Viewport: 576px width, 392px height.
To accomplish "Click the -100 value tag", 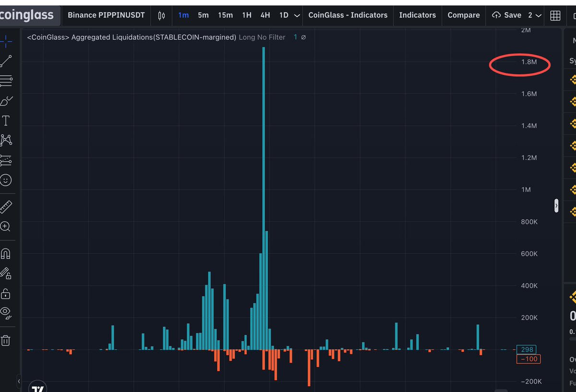I will 528,359.
